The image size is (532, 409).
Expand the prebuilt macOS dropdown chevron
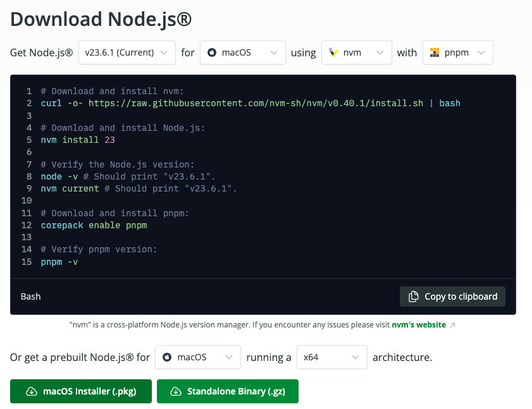coord(228,357)
